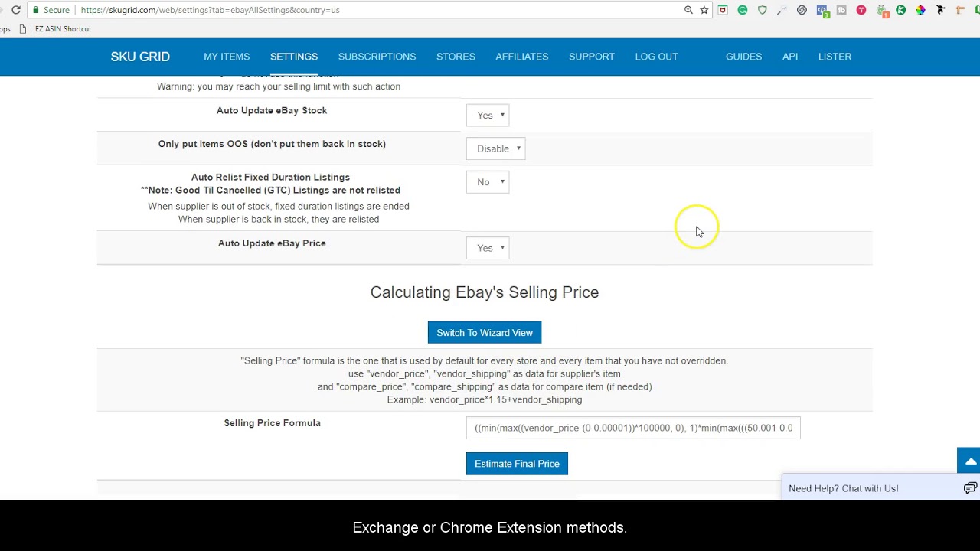
Task: Click the wand-shaped extension icon
Action: (x=782, y=10)
